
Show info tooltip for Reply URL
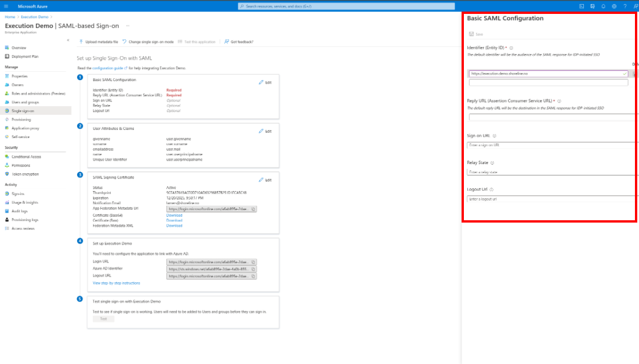pos(559,101)
